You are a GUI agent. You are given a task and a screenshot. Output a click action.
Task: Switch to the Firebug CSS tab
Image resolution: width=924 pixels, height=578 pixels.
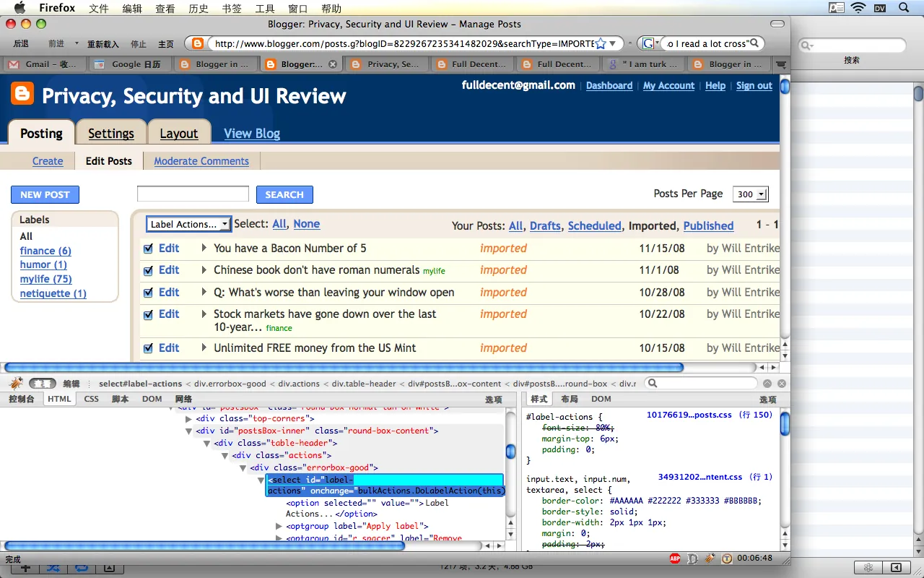92,399
